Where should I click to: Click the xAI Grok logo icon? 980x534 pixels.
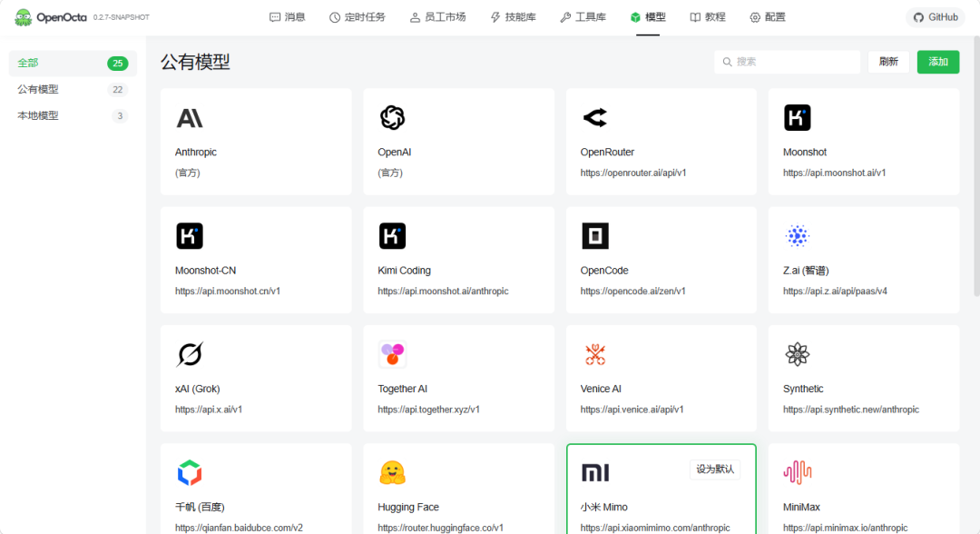(x=190, y=354)
